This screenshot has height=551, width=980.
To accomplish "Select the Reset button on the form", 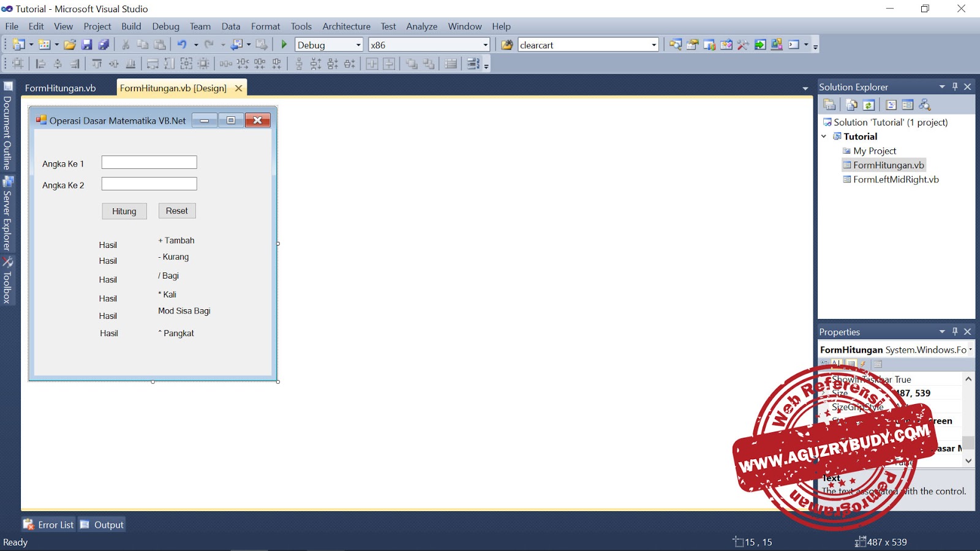I will (x=177, y=211).
